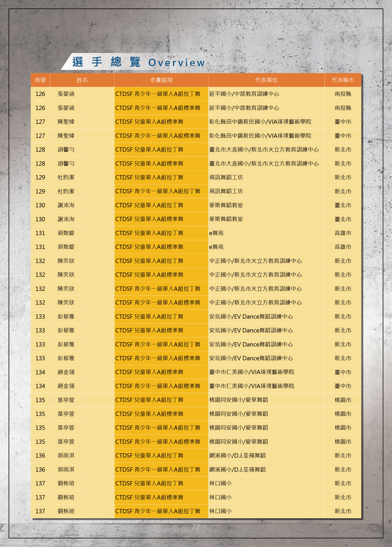The height and width of the screenshot is (547, 392).
Task: Click 飛訊舞蹈工坊 in the 兒童拉丁舞 row
Action: click(226, 177)
